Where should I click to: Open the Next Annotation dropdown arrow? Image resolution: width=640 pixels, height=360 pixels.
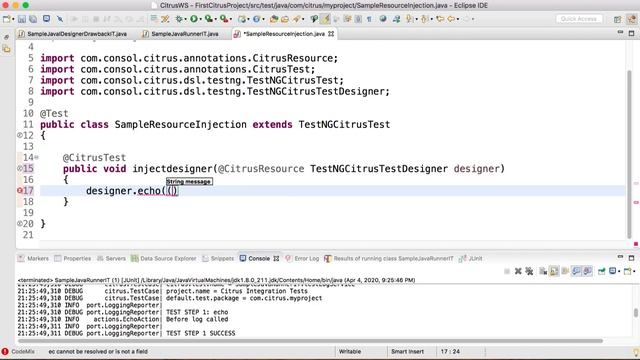[x=416, y=19]
